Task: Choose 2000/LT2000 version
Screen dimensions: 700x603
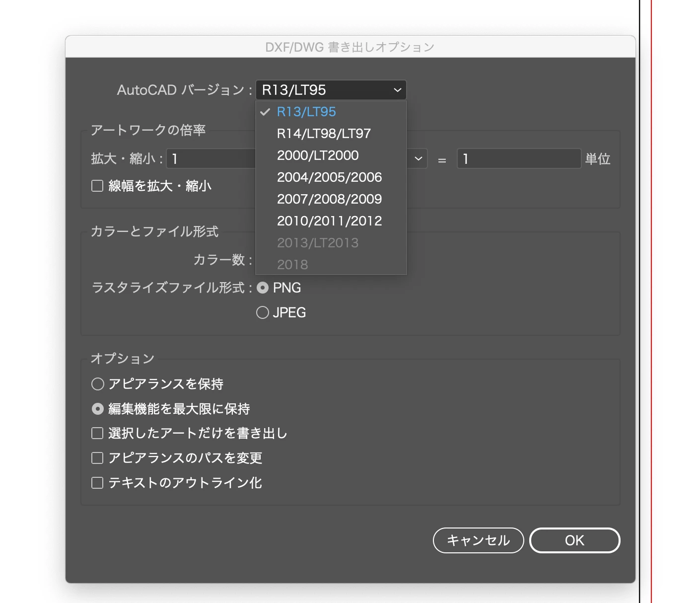Action: coord(331,155)
